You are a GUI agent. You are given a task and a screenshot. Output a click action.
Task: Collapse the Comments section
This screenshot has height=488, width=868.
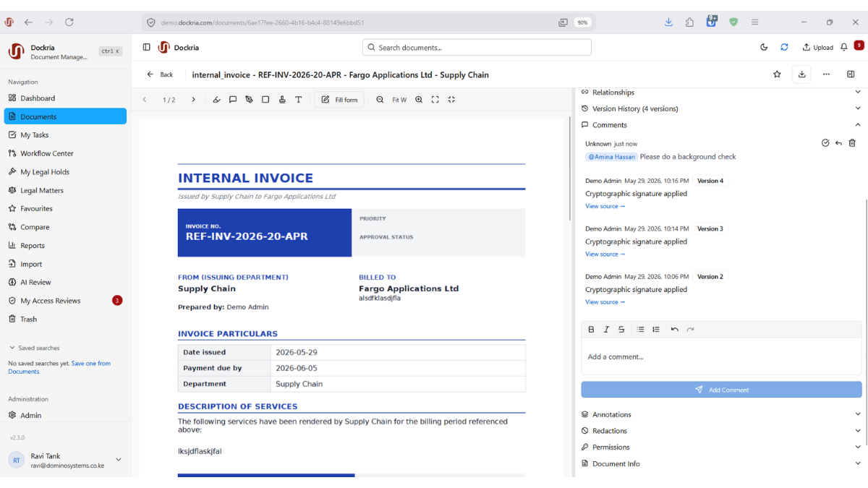click(721, 125)
